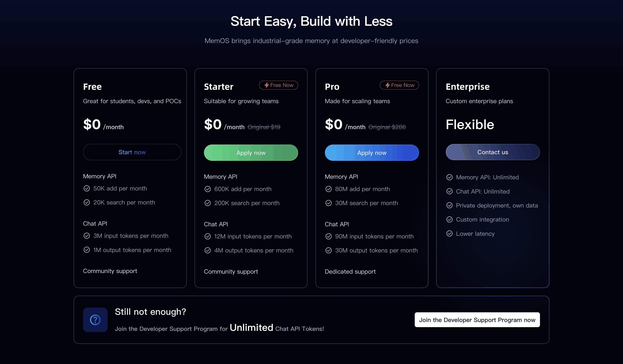
Task: Click checkmark icon beside 50K add per month
Action: click(x=87, y=189)
